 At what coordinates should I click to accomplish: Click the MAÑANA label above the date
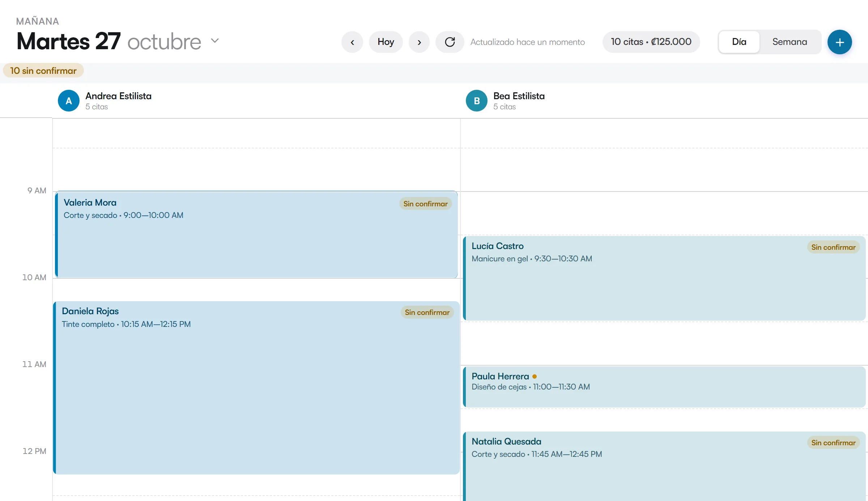click(38, 21)
